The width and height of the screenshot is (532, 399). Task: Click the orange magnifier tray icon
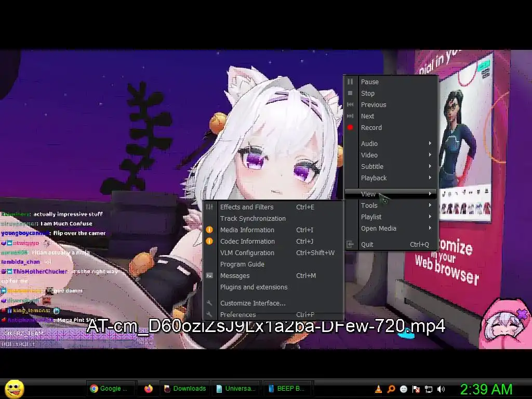(391, 389)
